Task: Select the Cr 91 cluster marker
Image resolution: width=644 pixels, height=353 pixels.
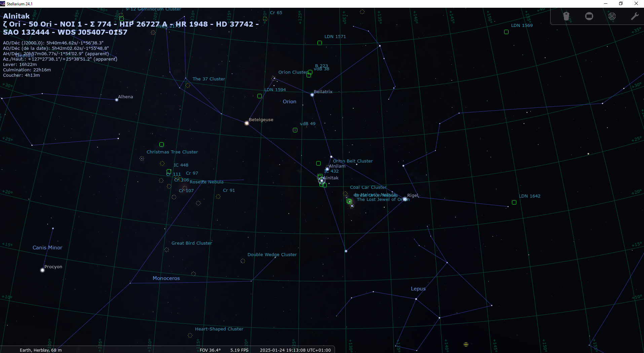Action: coord(218,197)
